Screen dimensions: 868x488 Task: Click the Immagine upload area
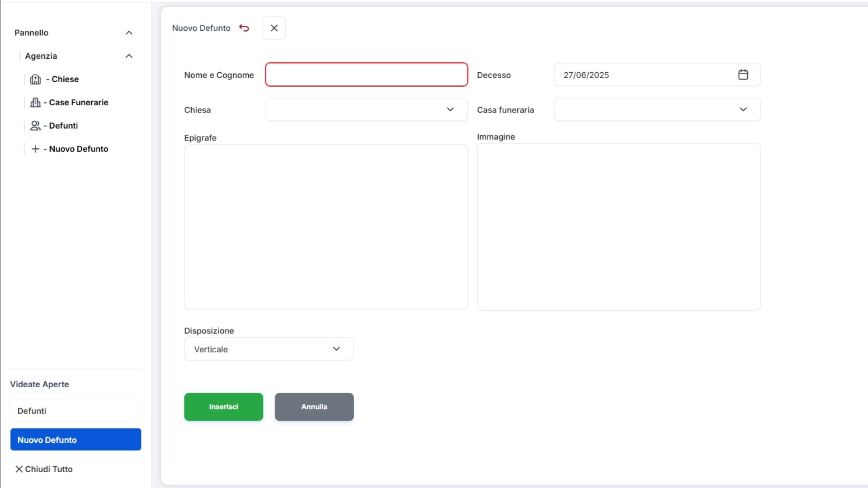pos(618,227)
